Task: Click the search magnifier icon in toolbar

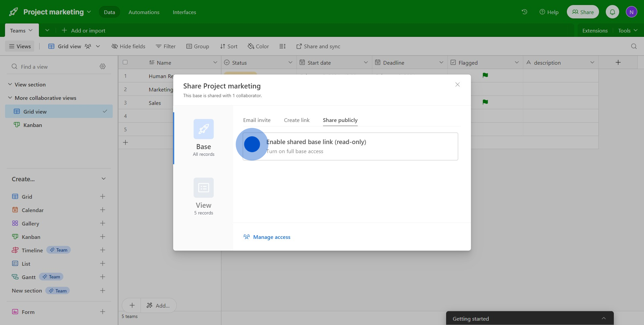Action: (634, 46)
